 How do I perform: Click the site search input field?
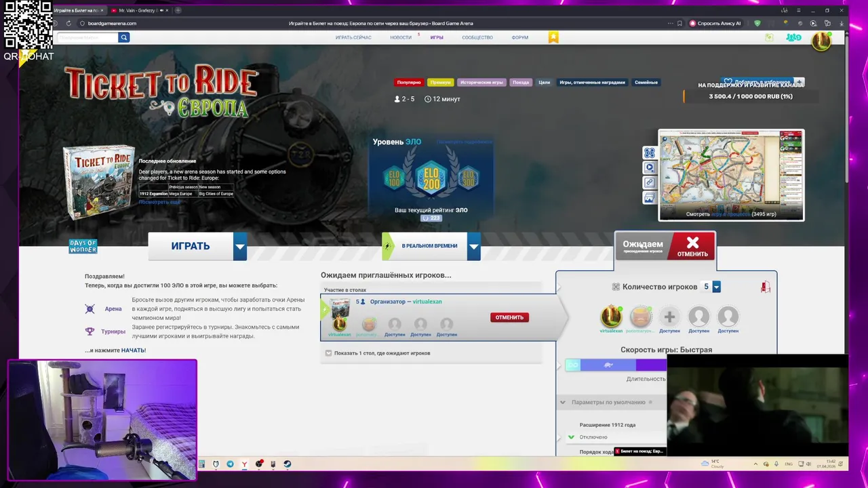tap(87, 37)
